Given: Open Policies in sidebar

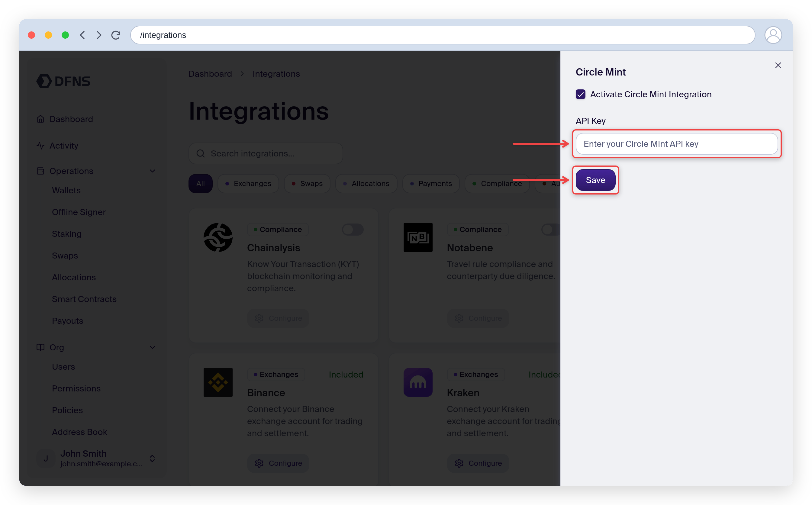Looking at the screenshot, I should tap(67, 410).
